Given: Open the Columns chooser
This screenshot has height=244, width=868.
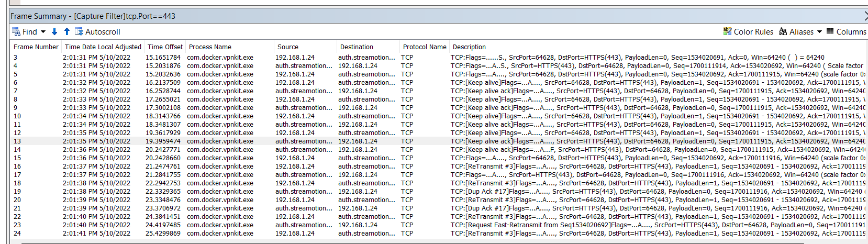Looking at the screenshot, I should [x=846, y=32].
